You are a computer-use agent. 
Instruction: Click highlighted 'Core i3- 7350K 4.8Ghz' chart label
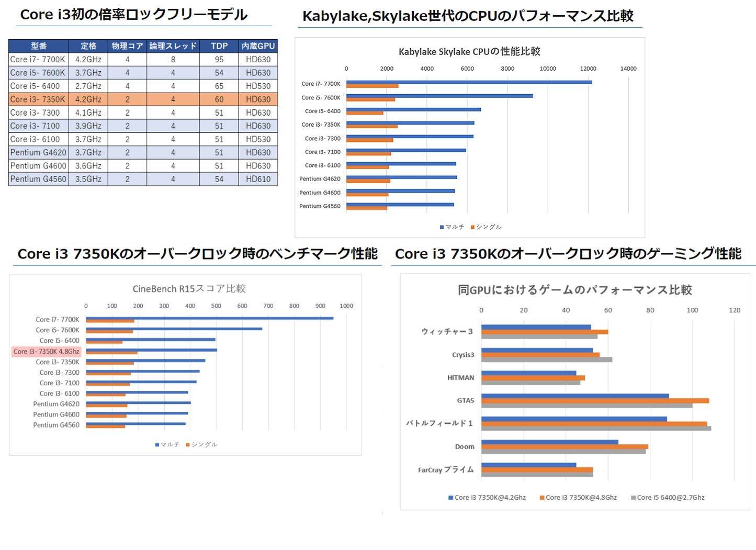47,352
